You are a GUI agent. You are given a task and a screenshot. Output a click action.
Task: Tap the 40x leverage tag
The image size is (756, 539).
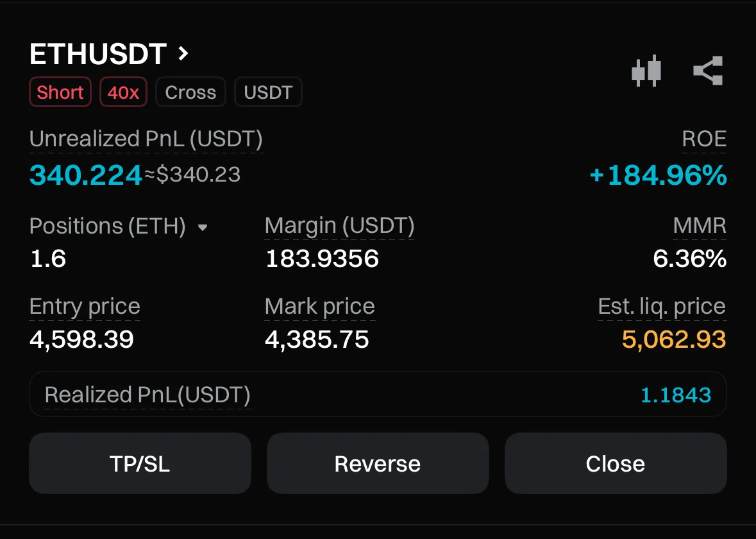(123, 92)
